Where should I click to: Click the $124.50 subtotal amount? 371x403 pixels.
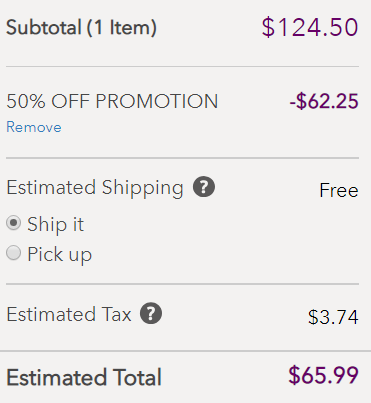pos(310,27)
